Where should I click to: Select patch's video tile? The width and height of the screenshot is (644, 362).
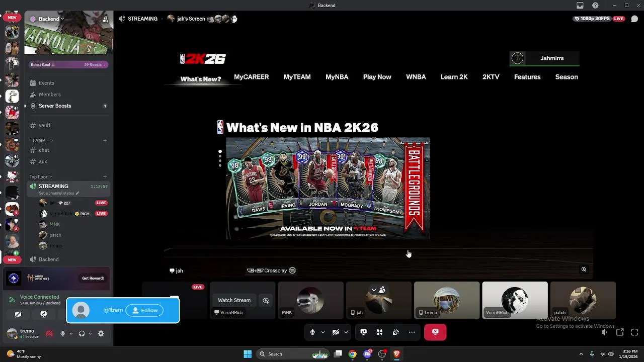[583, 300]
